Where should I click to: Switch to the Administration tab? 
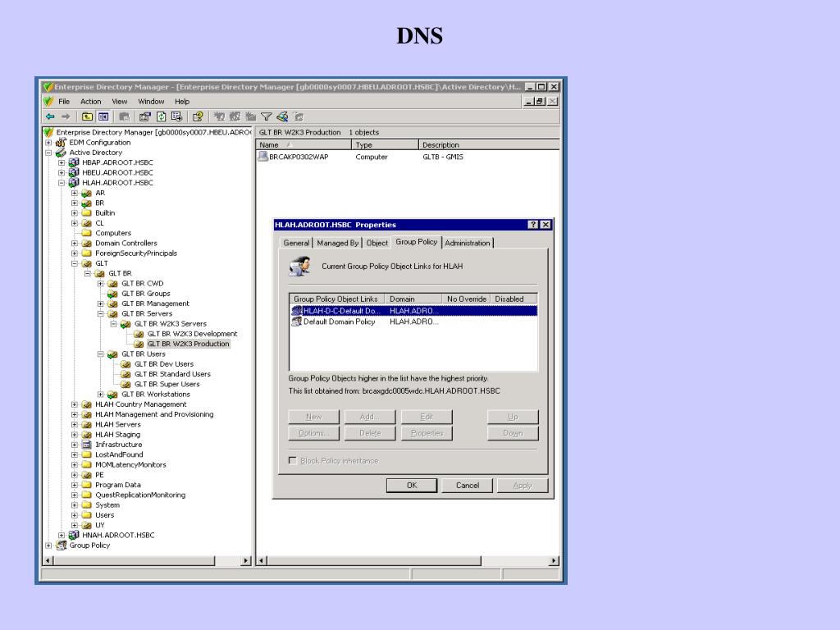(467, 243)
